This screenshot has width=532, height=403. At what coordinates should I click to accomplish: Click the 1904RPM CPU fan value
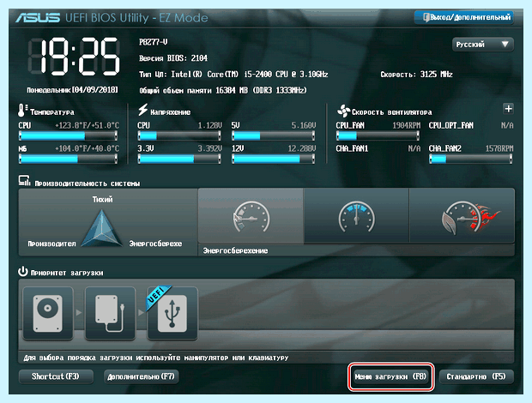[407, 125]
